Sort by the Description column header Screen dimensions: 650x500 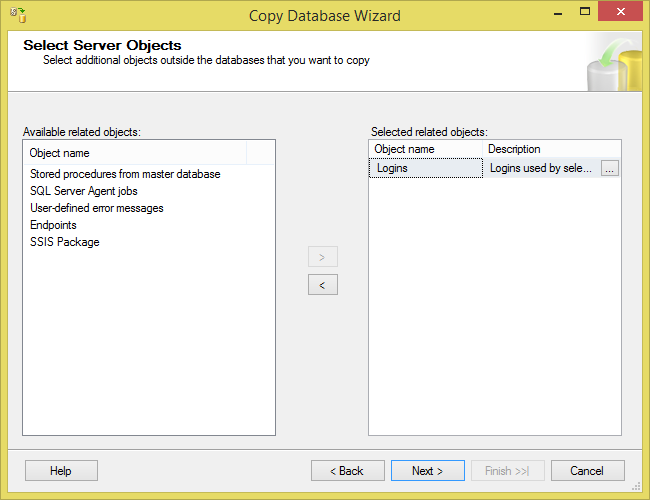click(x=514, y=149)
